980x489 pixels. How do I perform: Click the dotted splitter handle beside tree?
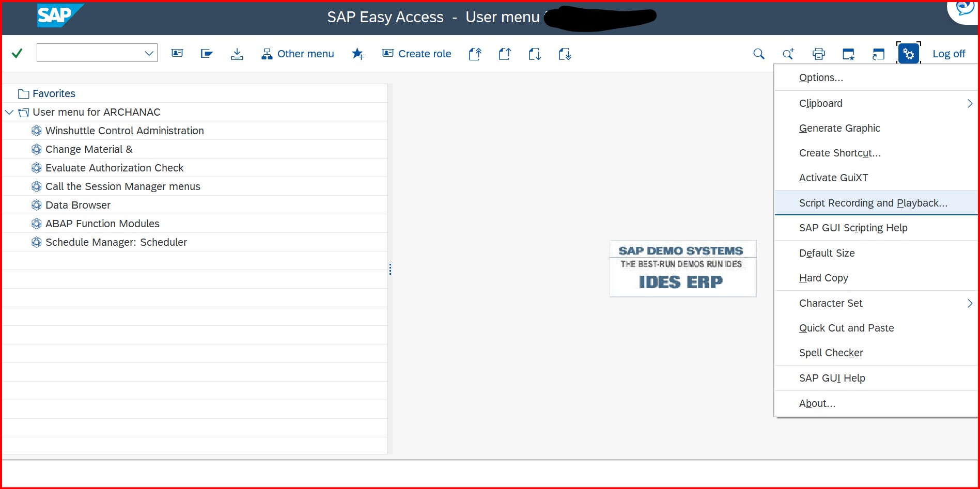pyautogui.click(x=390, y=269)
